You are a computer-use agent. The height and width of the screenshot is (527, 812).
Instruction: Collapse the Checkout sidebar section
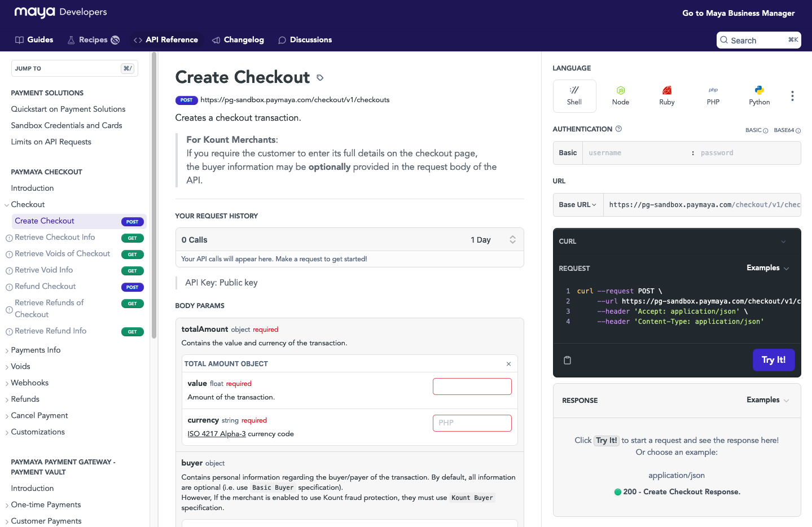(7, 205)
